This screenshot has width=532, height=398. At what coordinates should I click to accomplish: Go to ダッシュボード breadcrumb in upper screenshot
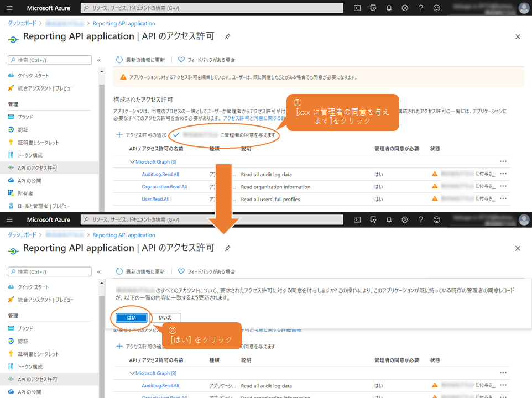tap(22, 23)
